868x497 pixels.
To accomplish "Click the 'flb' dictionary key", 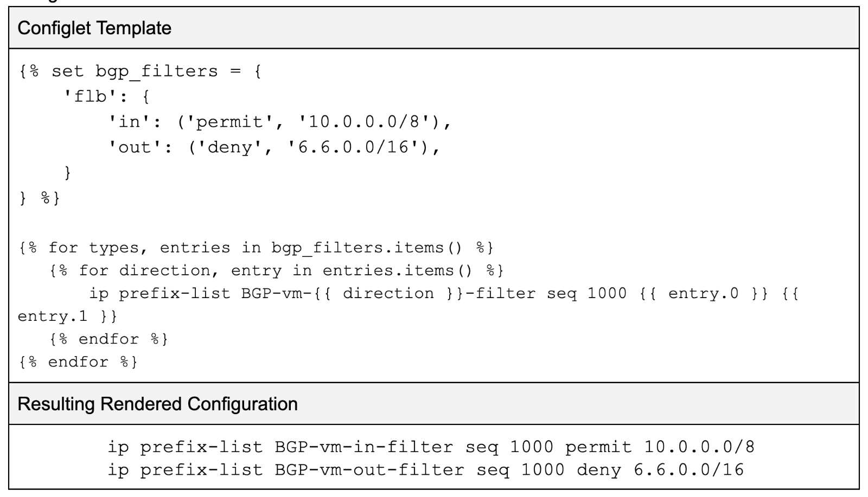I will tap(91, 97).
